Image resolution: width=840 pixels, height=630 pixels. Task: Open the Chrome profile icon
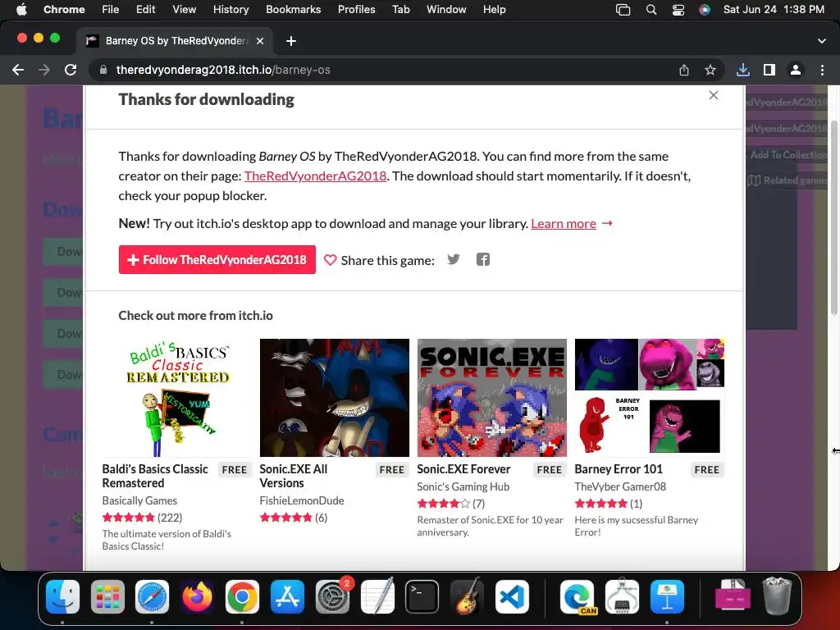(796, 70)
